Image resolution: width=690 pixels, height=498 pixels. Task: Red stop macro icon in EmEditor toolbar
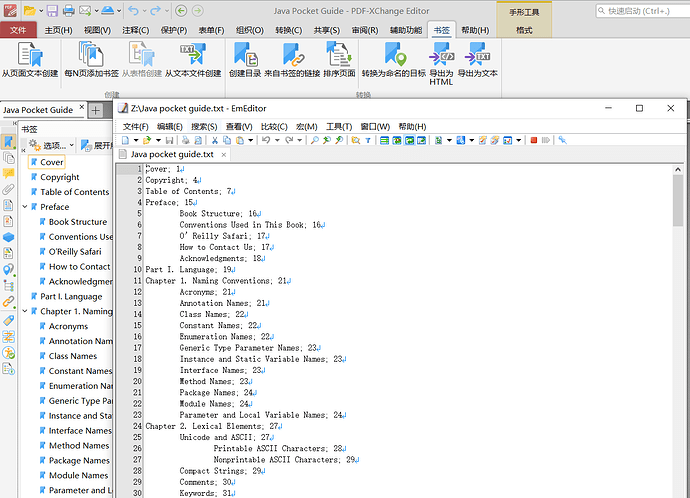[x=534, y=140]
